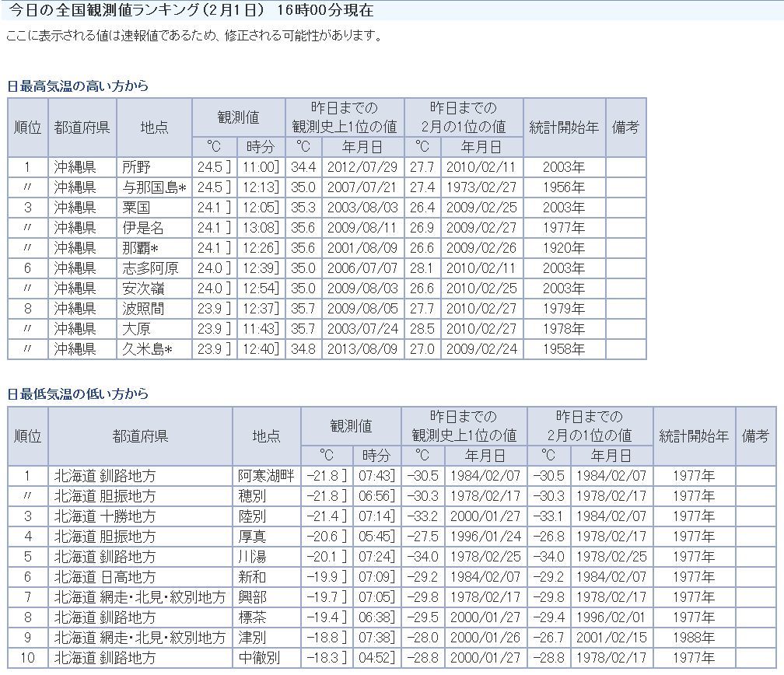Click the 日最低気温の低い方から section heading
This screenshot has height=675, width=784.
click(x=78, y=394)
